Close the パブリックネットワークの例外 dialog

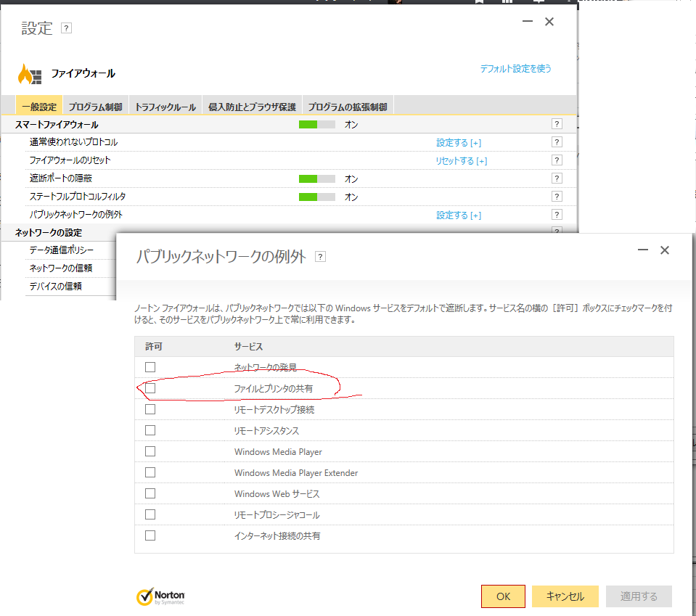665,250
